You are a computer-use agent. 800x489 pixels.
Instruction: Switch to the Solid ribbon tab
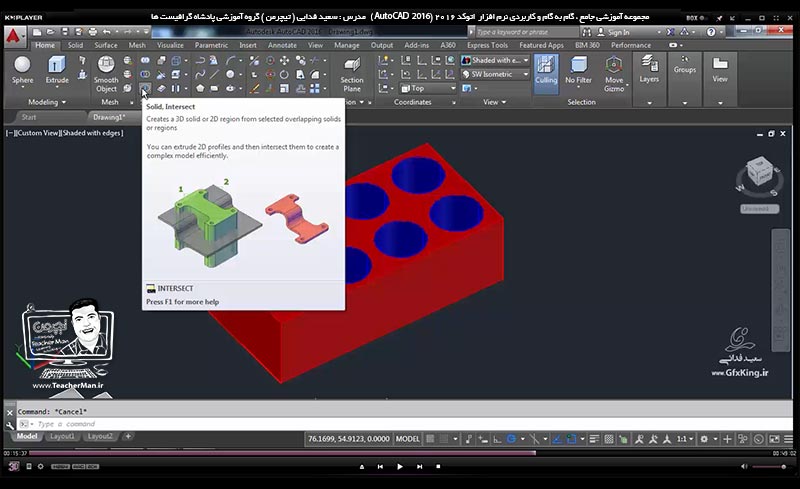(x=75, y=45)
